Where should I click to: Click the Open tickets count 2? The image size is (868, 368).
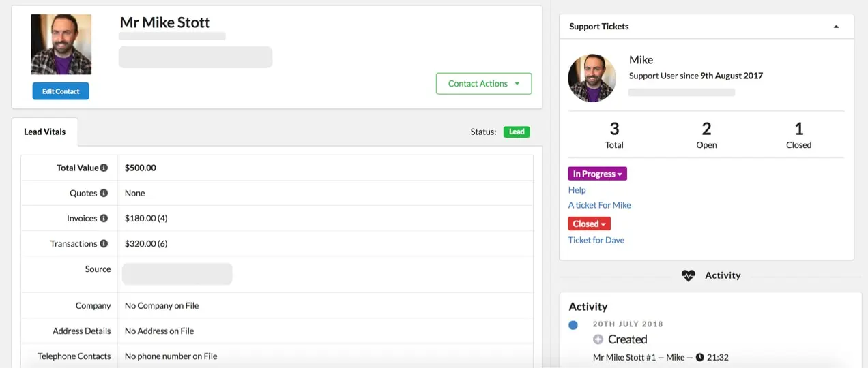pyautogui.click(x=707, y=128)
